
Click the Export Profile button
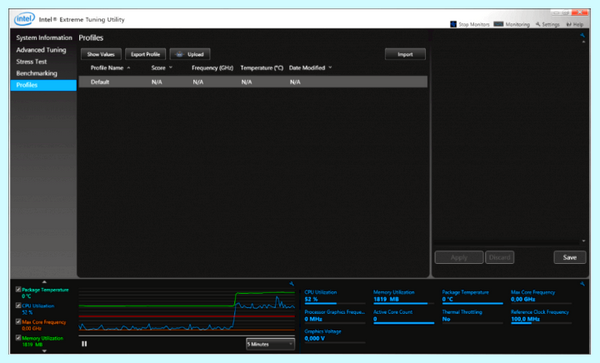tap(145, 54)
